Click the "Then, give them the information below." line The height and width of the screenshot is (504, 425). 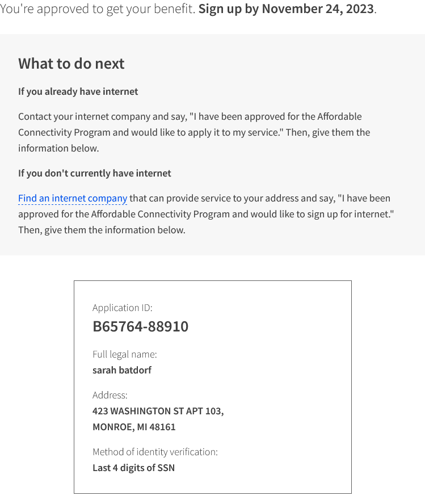pos(102,230)
